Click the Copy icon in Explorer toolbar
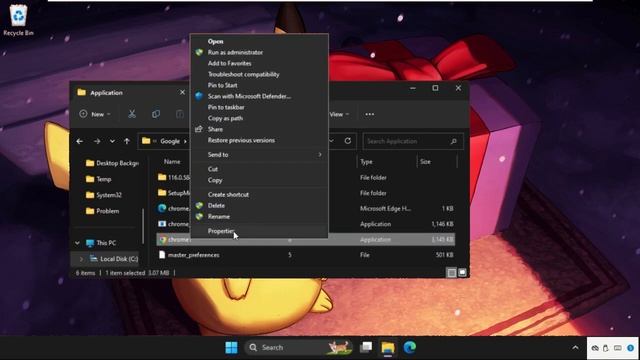 point(156,114)
